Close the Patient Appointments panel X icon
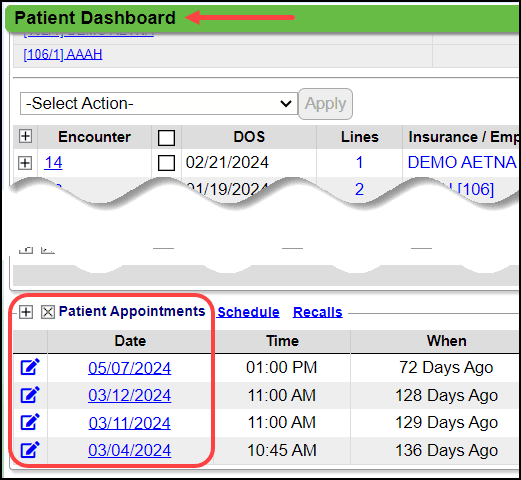The height and width of the screenshot is (480, 521). click(48, 312)
